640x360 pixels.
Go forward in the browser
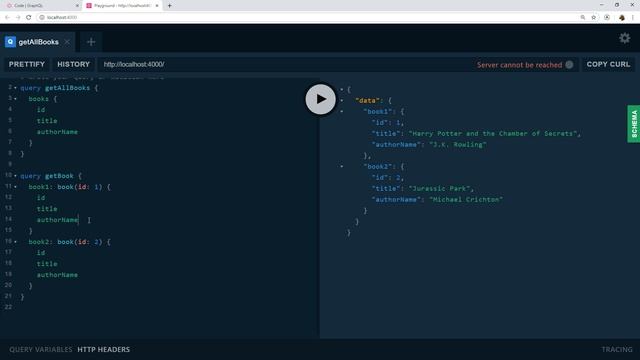click(18, 17)
